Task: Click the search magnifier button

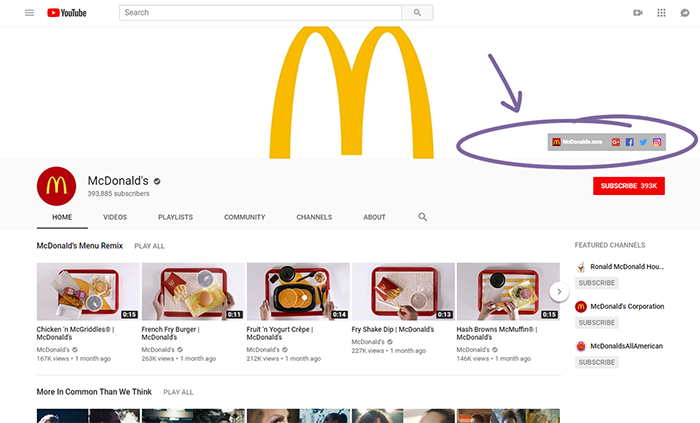Action: coord(417,12)
